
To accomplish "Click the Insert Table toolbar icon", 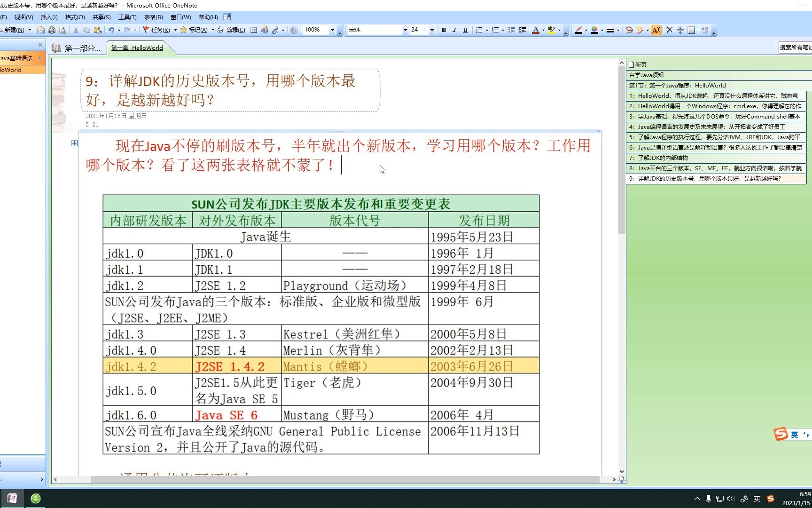I will (x=254, y=30).
